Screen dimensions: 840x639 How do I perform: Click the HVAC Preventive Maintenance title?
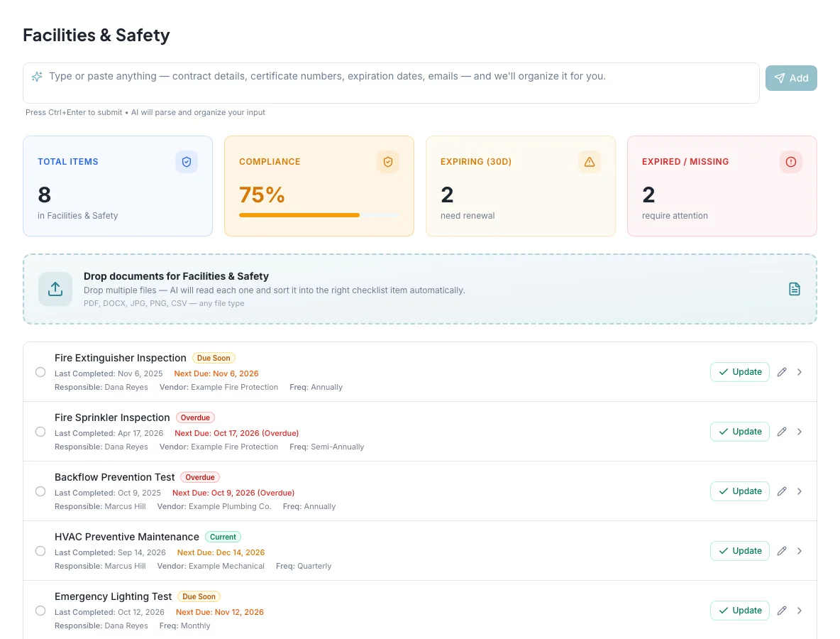pos(127,537)
